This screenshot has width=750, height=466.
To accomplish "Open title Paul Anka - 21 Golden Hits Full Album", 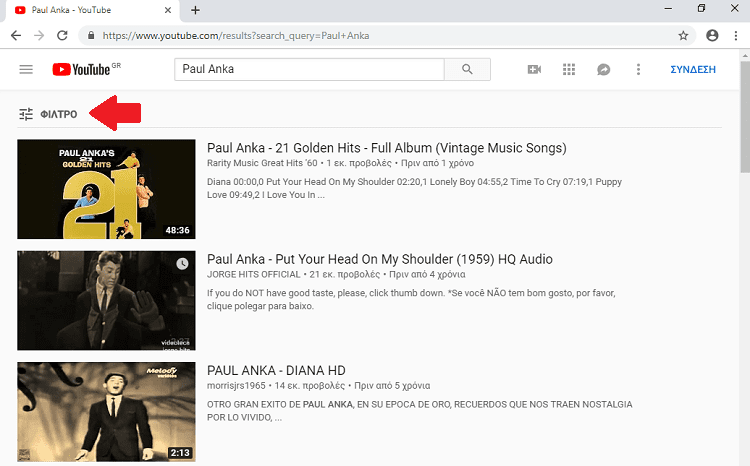I will pyautogui.click(x=386, y=148).
